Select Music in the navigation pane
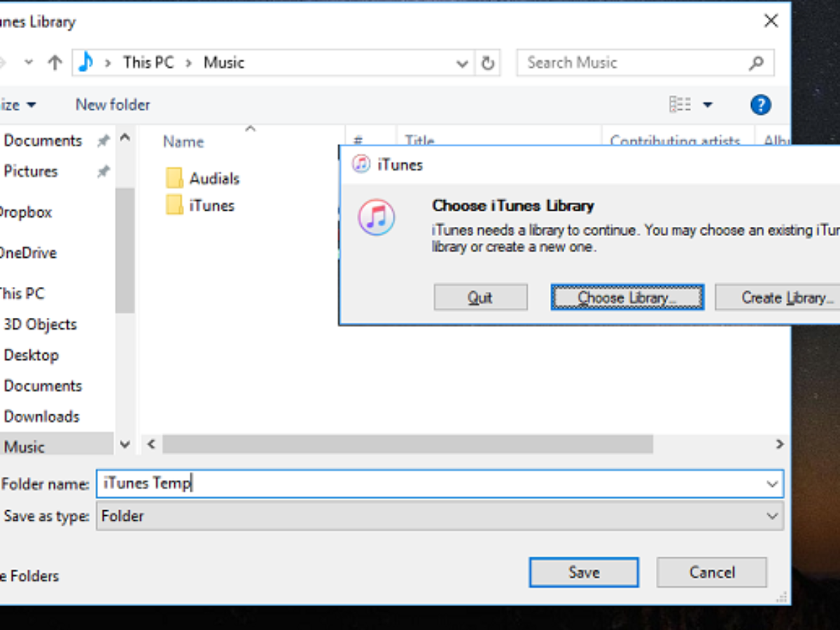 coord(24,447)
